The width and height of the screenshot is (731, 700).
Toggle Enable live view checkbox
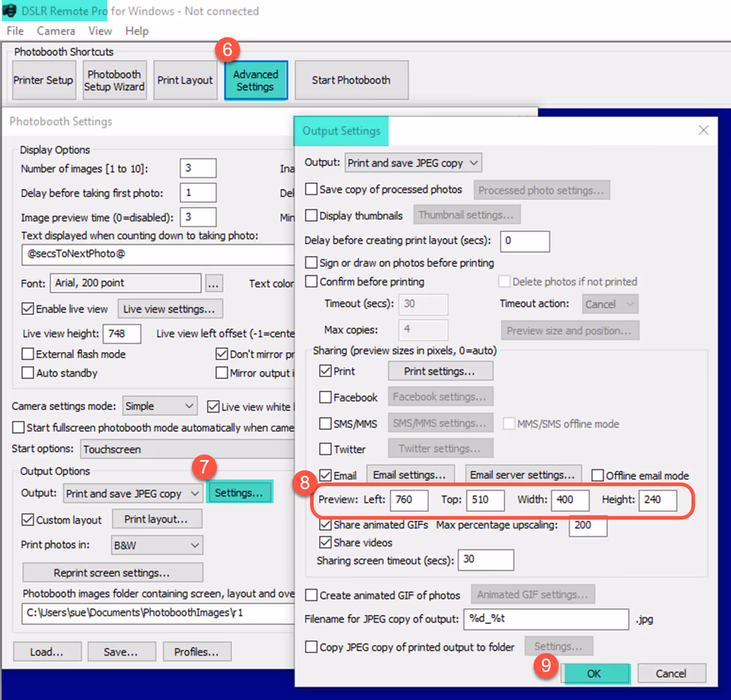pos(27,309)
